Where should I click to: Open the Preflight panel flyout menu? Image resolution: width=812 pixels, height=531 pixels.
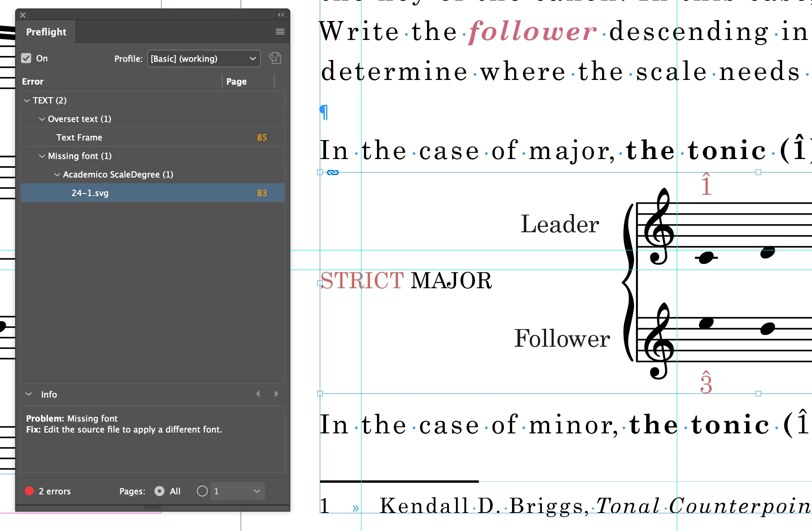click(x=280, y=32)
